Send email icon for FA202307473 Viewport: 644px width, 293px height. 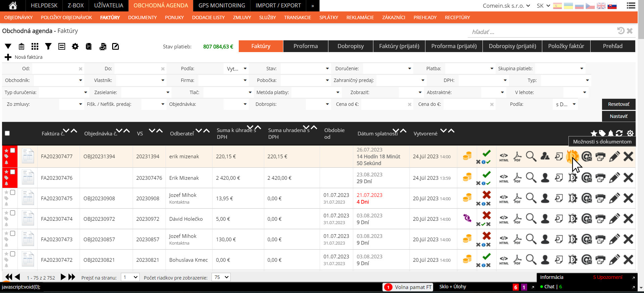[x=587, y=239]
